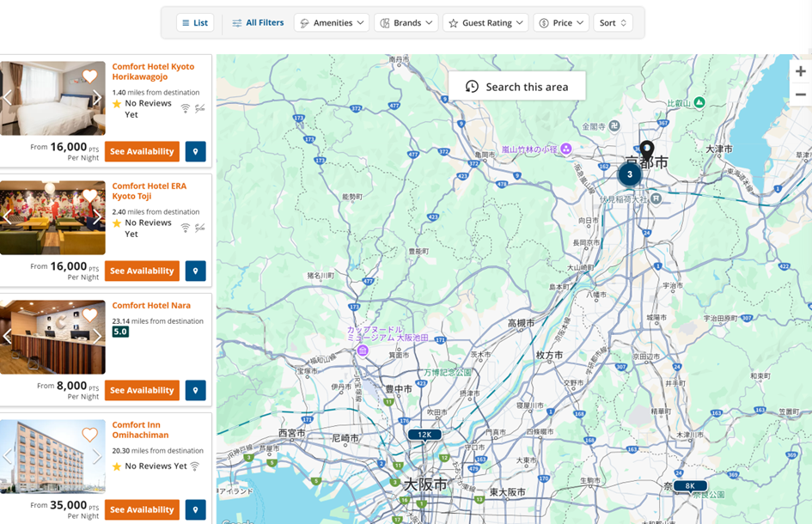Favorite Comfort Hotel Nara heart
Viewport: 812px width, 524px height.
coord(89,314)
